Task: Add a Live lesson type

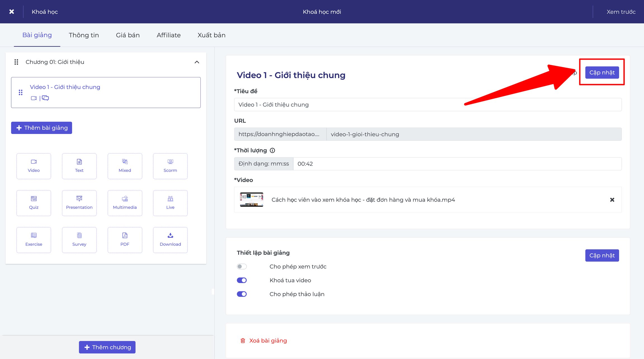Action: (x=170, y=203)
